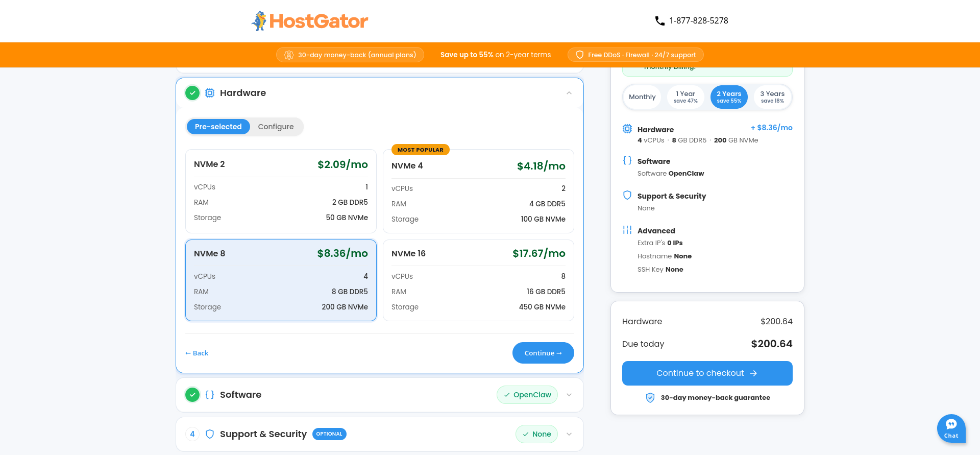The height and width of the screenshot is (455, 980).
Task: Click the phone handset icon
Action: (x=659, y=21)
